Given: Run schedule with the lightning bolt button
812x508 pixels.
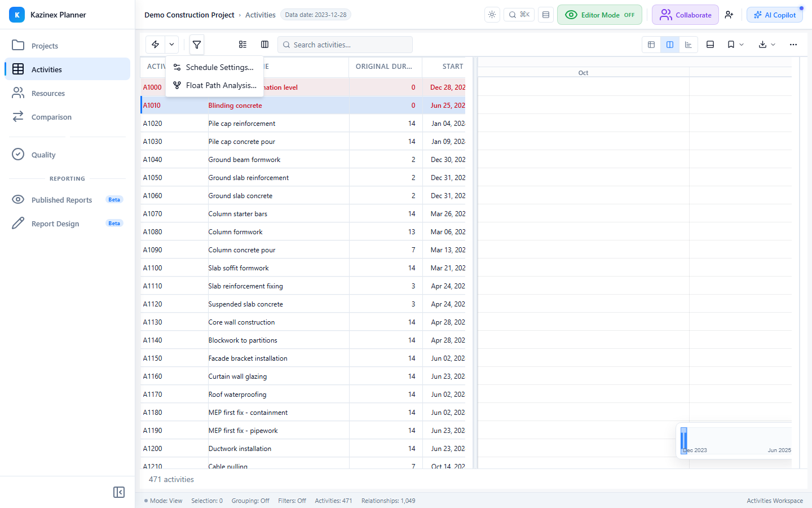Looking at the screenshot, I should click(156, 45).
